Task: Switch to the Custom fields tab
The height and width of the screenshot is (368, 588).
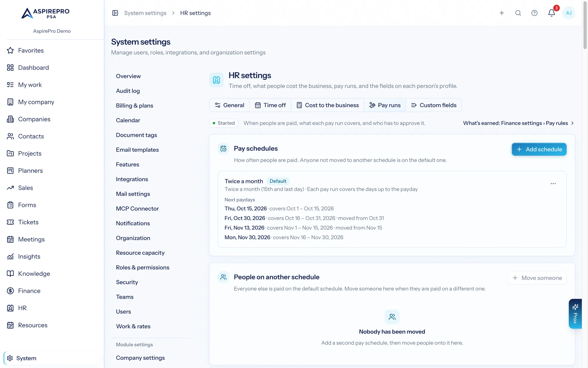Action: pos(434,105)
